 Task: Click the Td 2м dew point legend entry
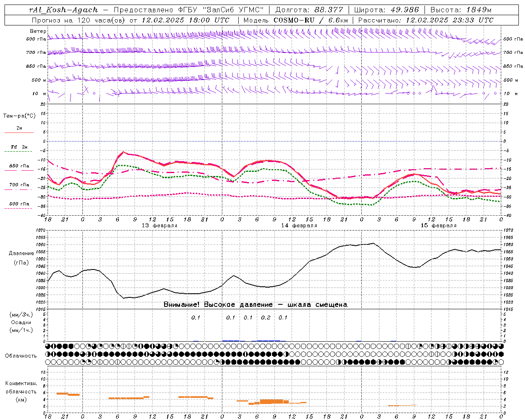click(19, 147)
